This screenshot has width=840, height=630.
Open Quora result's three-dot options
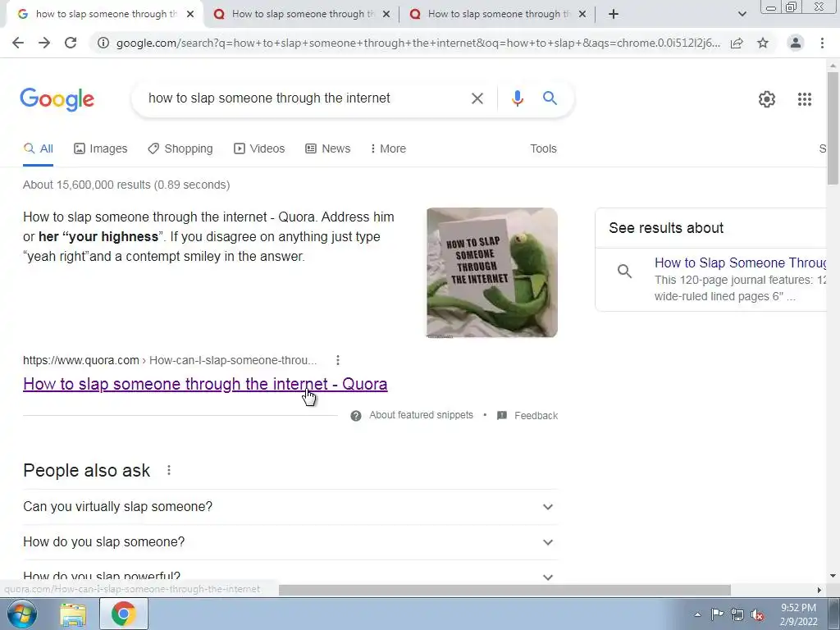337,360
